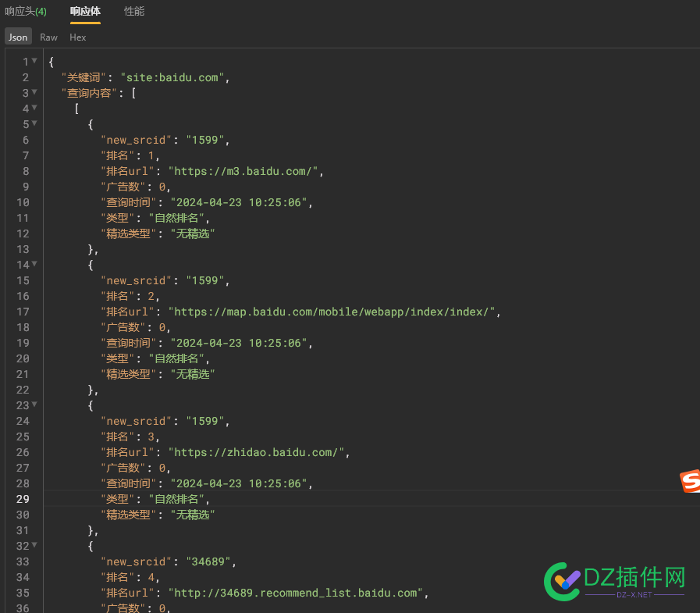
Task: Click line number 2 in gutter
Action: pyautogui.click(x=26, y=77)
